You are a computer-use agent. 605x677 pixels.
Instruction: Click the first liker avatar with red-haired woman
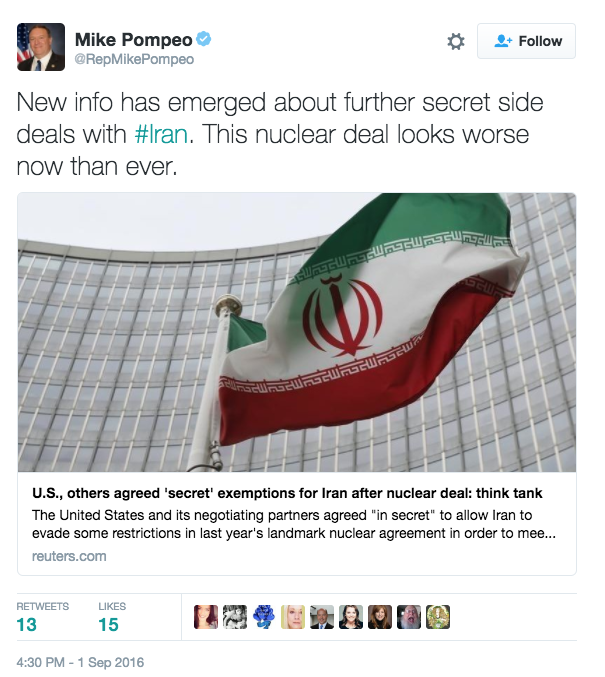coord(206,617)
